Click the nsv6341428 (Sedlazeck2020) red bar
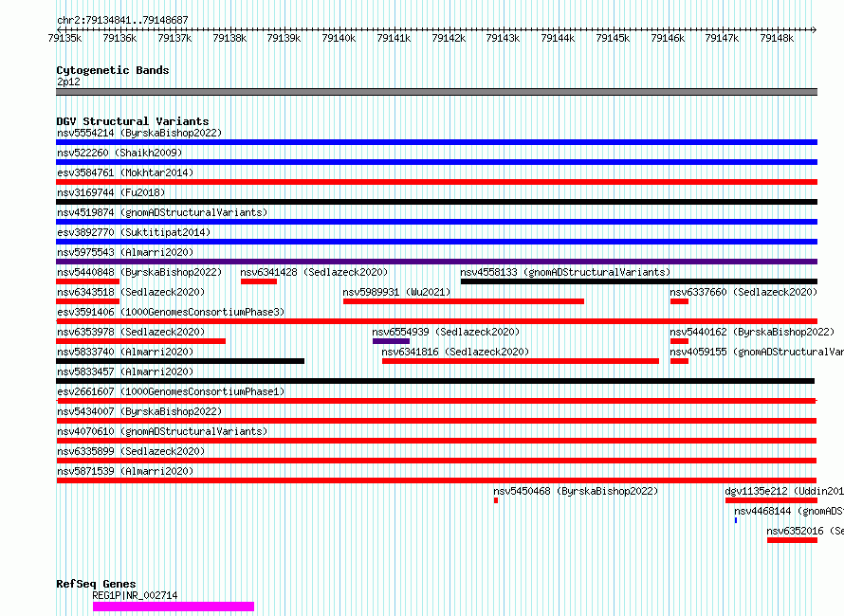 tap(259, 281)
